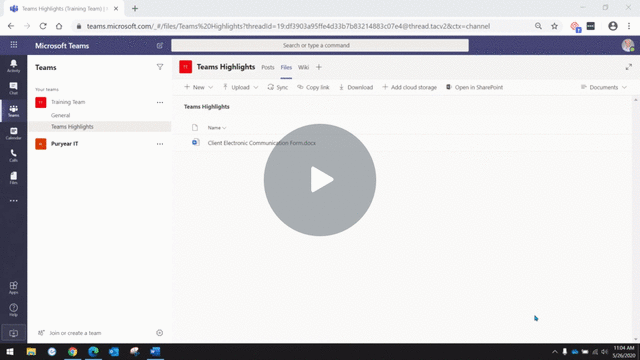Bookmark this page with the star icon
Viewport: 640px width, 360px height.
tap(554, 26)
